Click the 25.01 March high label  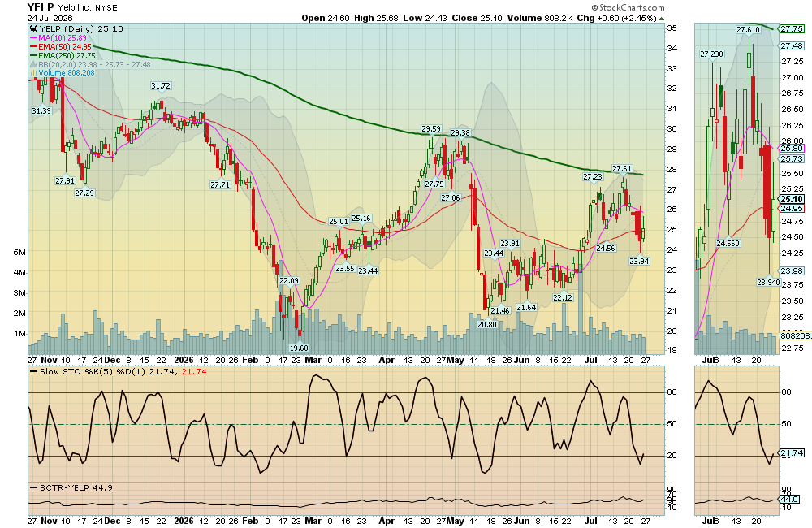[339, 221]
